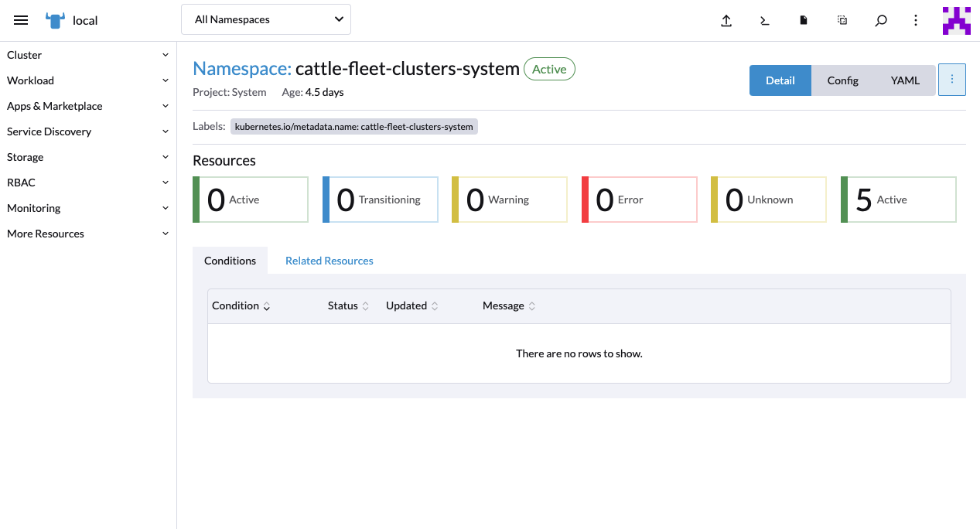
Task: Click the hamburger navigation menu icon
Action: tap(20, 20)
